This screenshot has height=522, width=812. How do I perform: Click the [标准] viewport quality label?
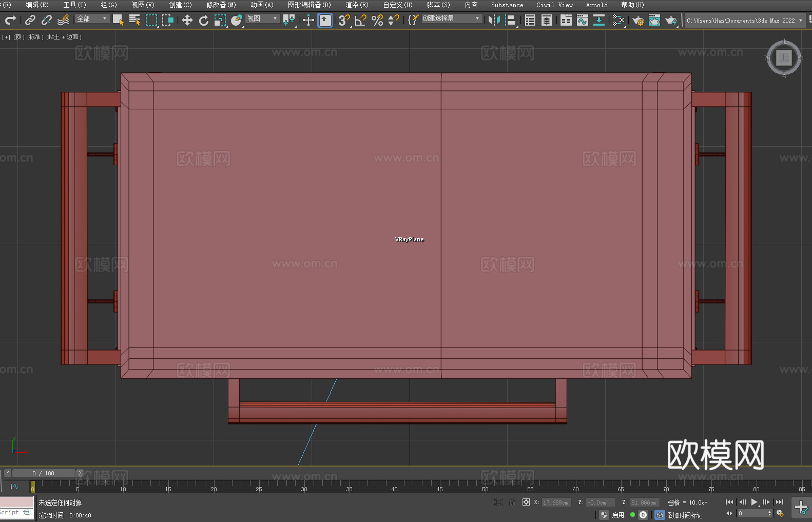[35, 37]
